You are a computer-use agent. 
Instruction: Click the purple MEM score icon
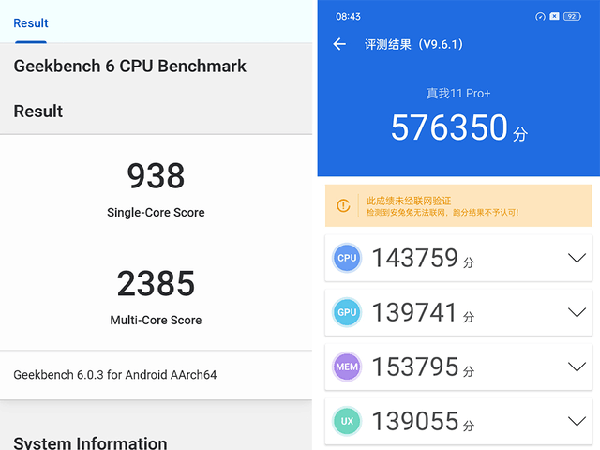(347, 367)
